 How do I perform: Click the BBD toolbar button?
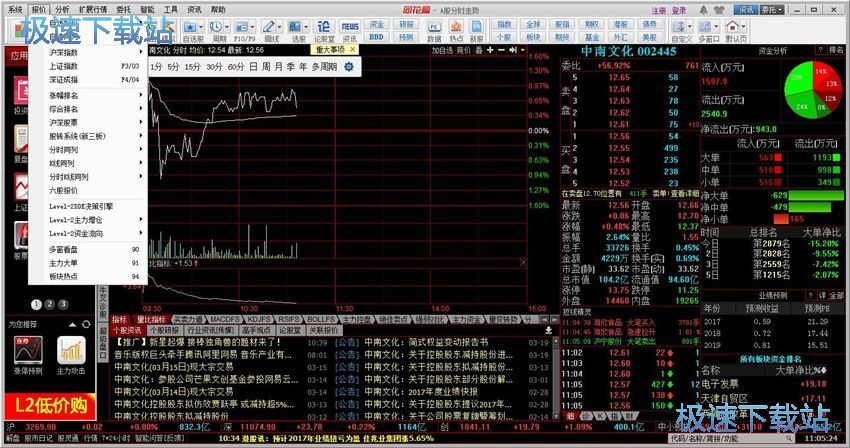click(376, 37)
